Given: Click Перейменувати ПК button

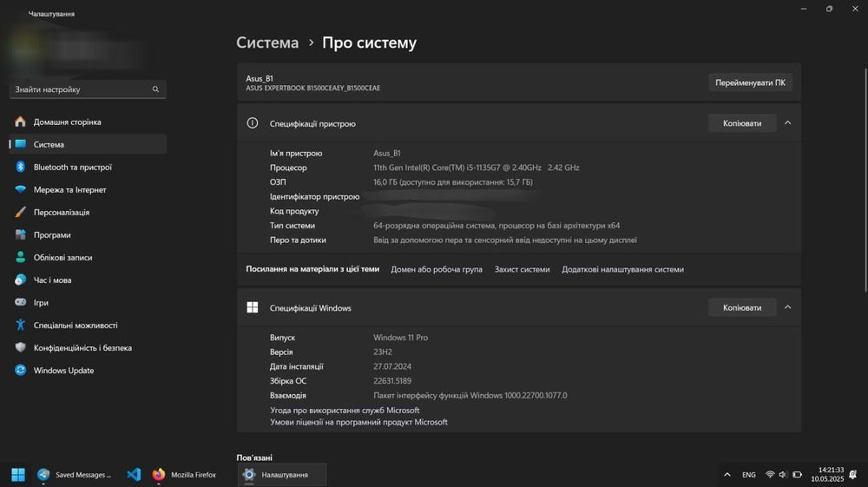Looking at the screenshot, I should pyautogui.click(x=750, y=82).
